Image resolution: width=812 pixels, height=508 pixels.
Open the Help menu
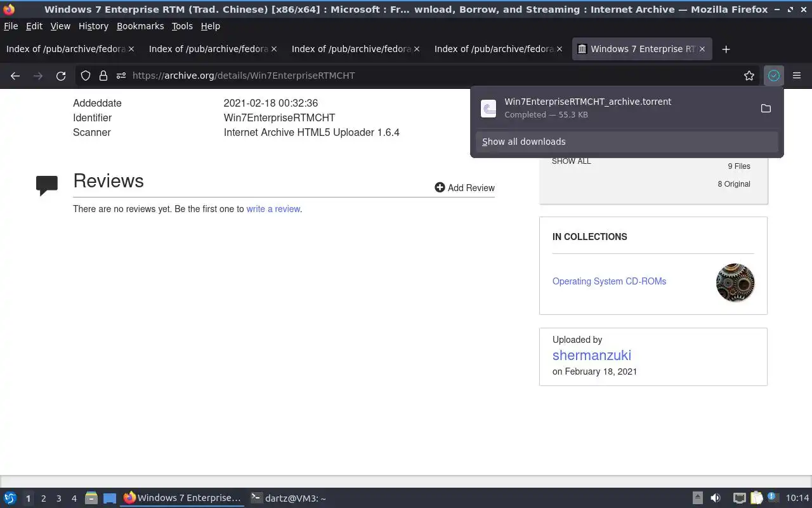(x=211, y=26)
